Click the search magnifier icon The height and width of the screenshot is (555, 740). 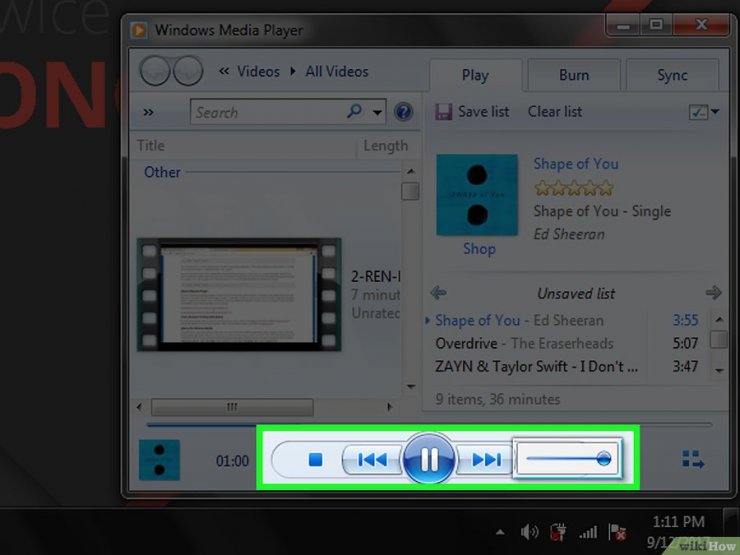point(354,111)
